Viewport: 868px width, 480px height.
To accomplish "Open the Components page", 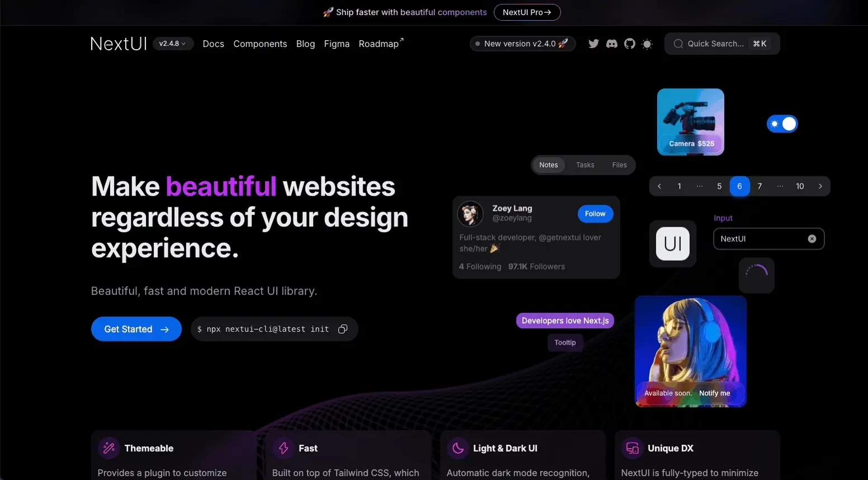I will [x=260, y=44].
